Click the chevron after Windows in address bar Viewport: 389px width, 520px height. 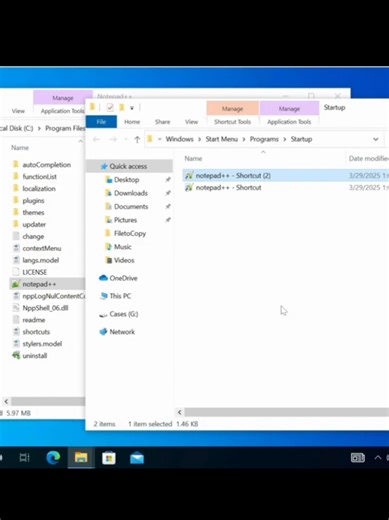[x=200, y=139]
